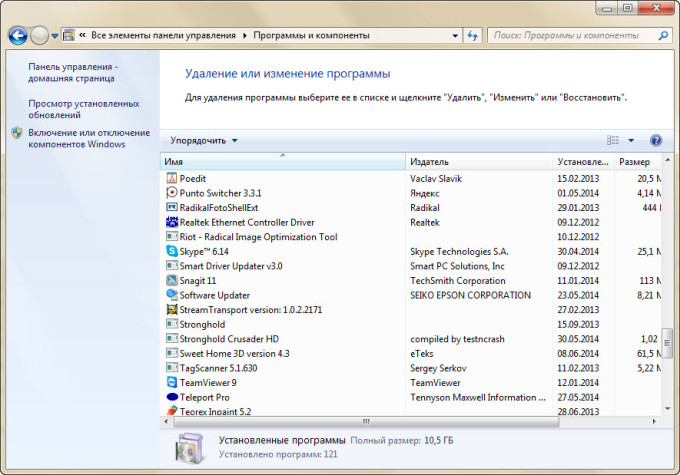Click the publisher Яндекс
Viewport: 680px width, 475px height.
pos(425,193)
